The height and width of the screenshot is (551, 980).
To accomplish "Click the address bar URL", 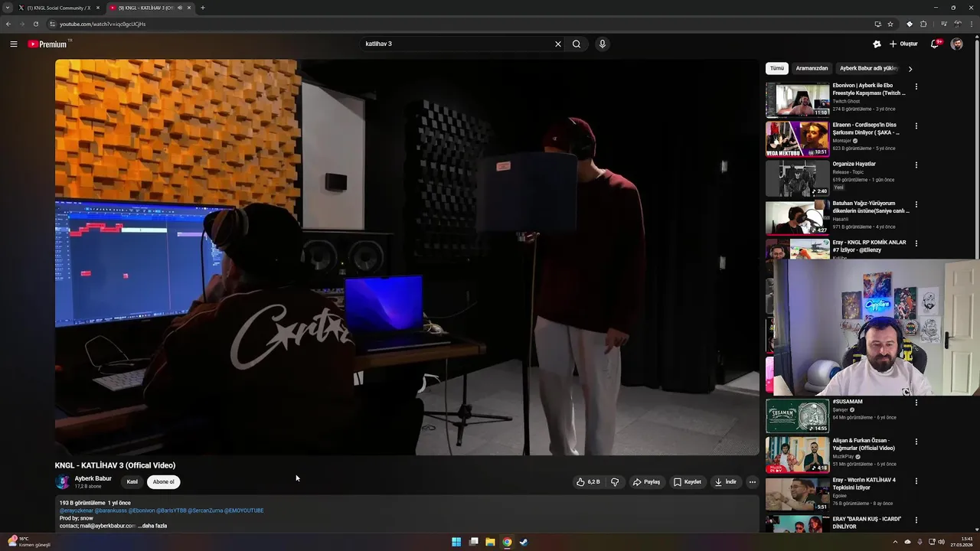I will pos(103,24).
